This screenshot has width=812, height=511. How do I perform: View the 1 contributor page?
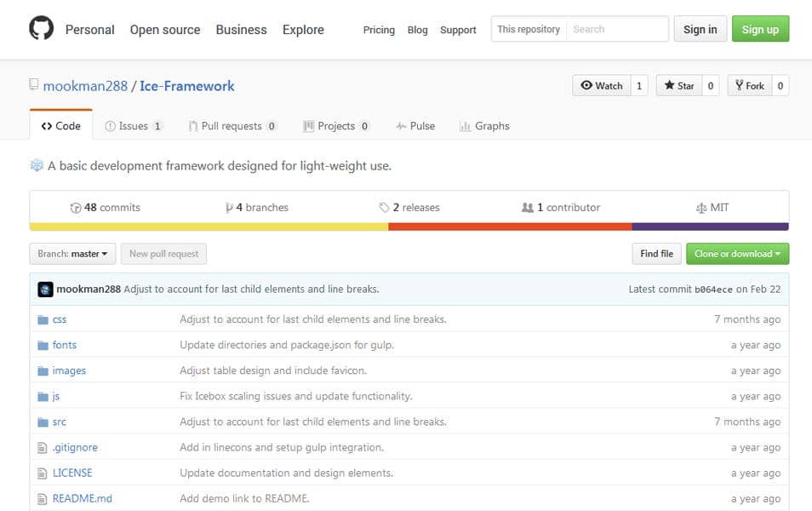point(561,207)
